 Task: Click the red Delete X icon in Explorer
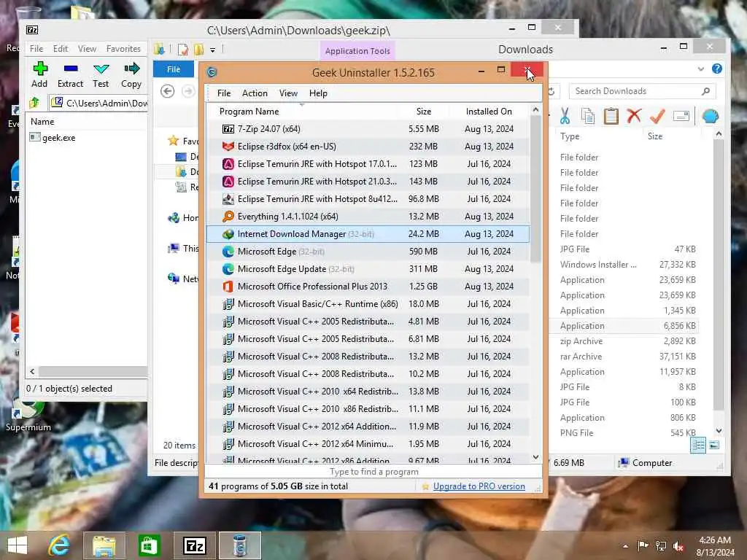click(x=634, y=116)
